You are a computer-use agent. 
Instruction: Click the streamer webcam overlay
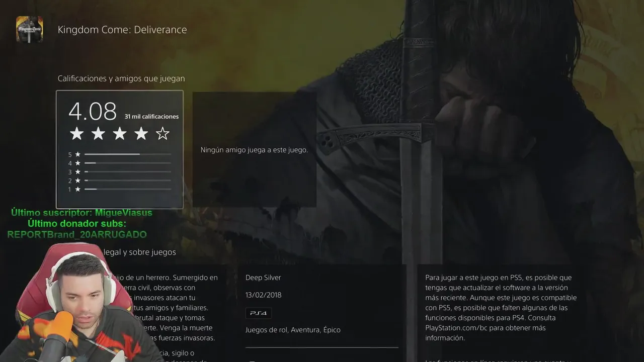point(83,303)
